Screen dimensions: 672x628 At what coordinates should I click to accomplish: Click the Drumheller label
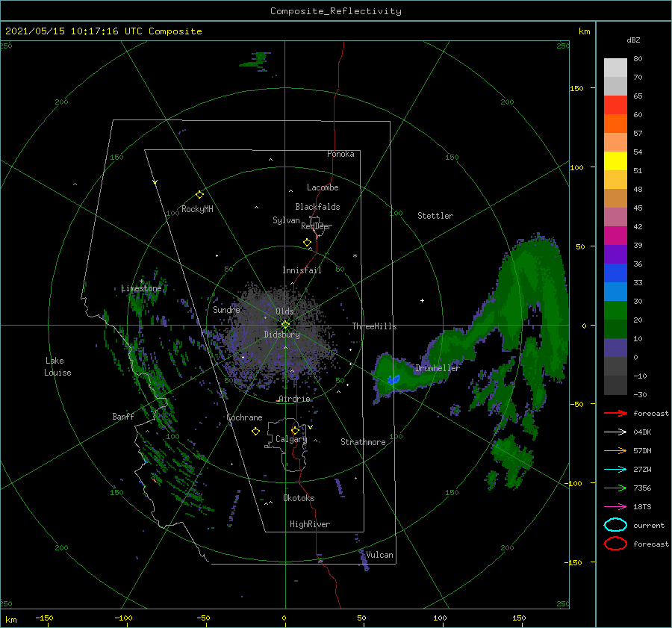438,368
